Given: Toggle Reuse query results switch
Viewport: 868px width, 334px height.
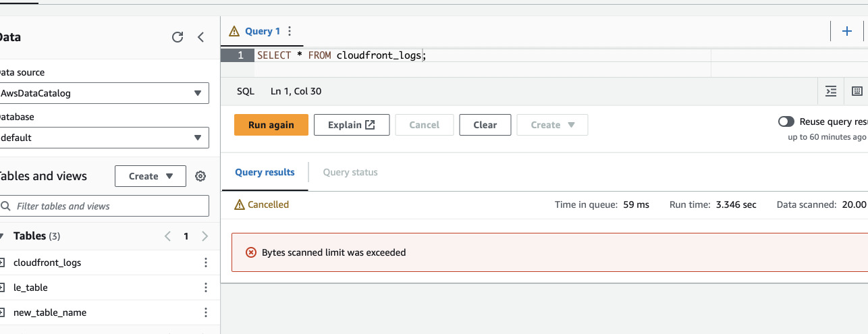Looking at the screenshot, I should tap(786, 122).
